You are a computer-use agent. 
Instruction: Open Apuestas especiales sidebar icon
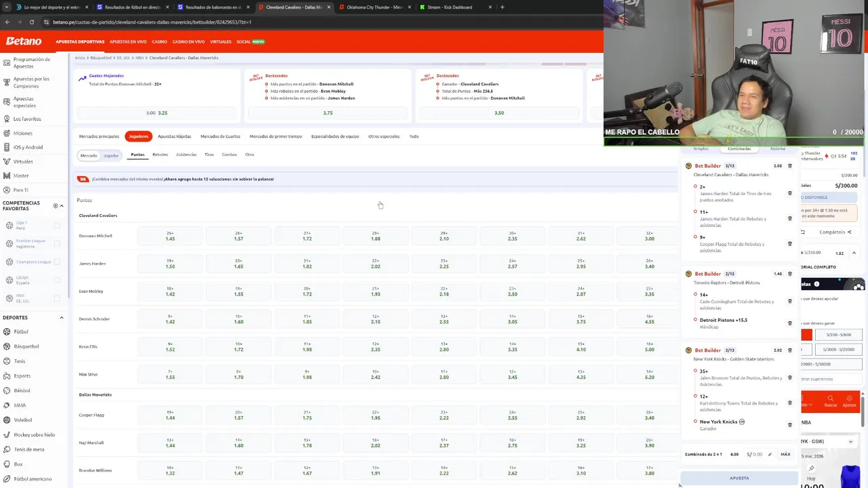(7, 102)
